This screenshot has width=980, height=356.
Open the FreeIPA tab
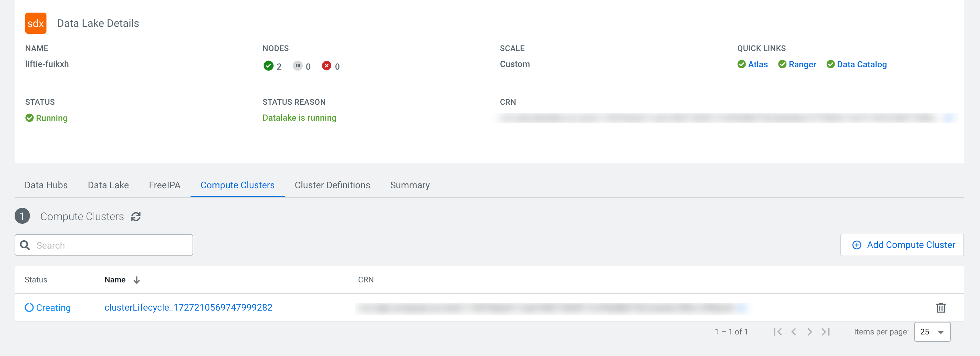pos(164,185)
